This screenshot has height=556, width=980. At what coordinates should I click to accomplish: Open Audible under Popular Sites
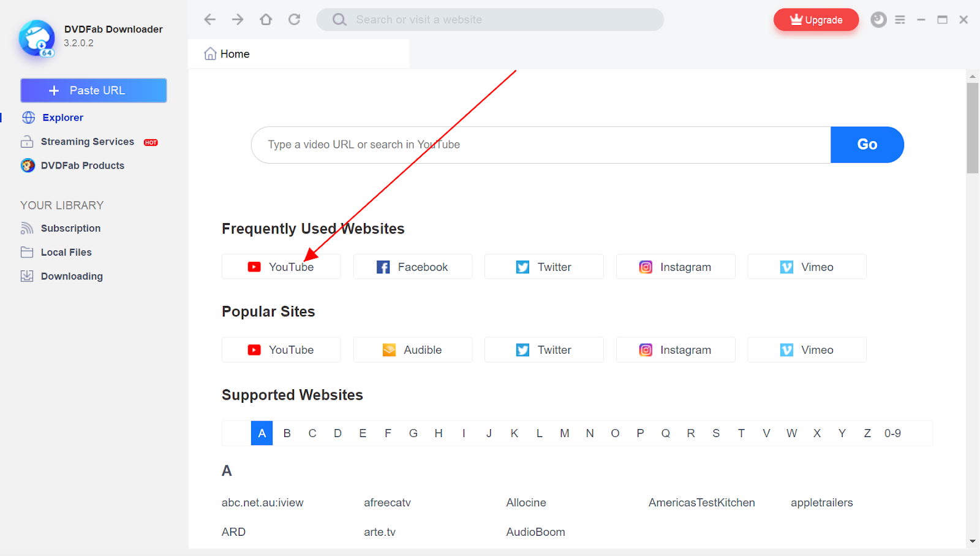click(x=413, y=349)
